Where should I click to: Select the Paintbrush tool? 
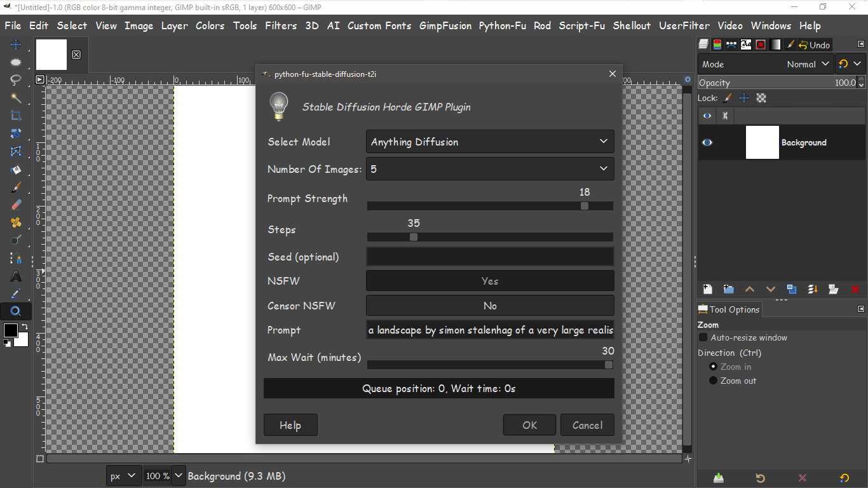pos(16,187)
